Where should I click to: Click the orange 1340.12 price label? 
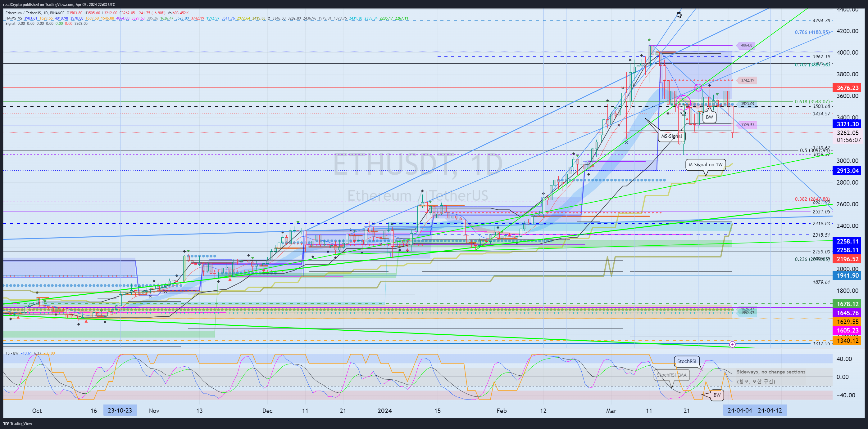(x=848, y=341)
